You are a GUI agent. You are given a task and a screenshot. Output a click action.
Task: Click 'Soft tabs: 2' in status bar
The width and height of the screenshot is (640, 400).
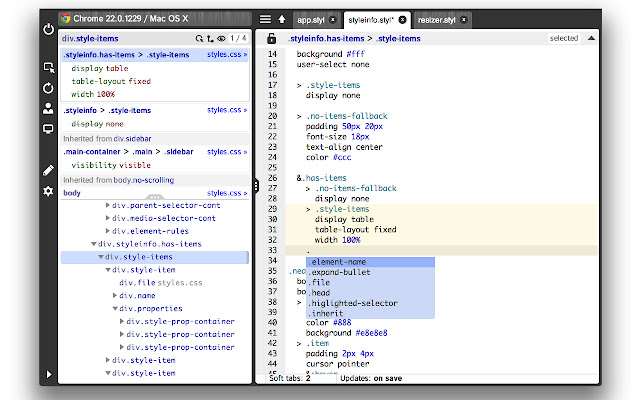coord(290,378)
